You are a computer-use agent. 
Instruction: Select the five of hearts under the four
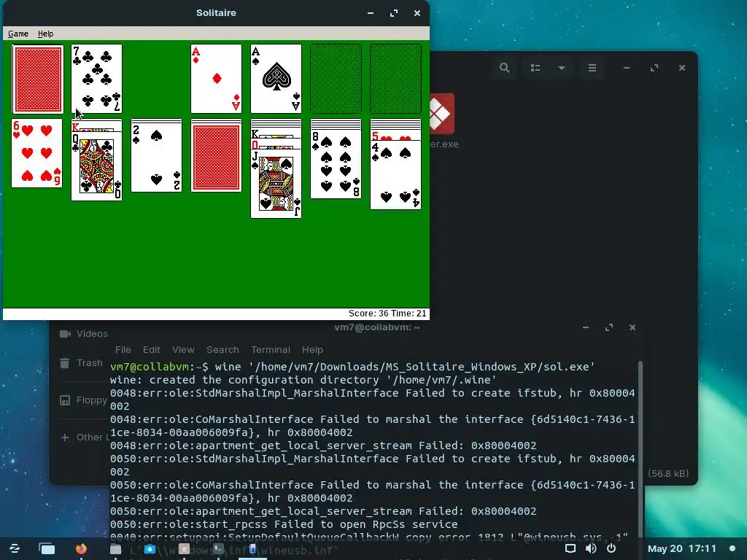[x=395, y=136]
